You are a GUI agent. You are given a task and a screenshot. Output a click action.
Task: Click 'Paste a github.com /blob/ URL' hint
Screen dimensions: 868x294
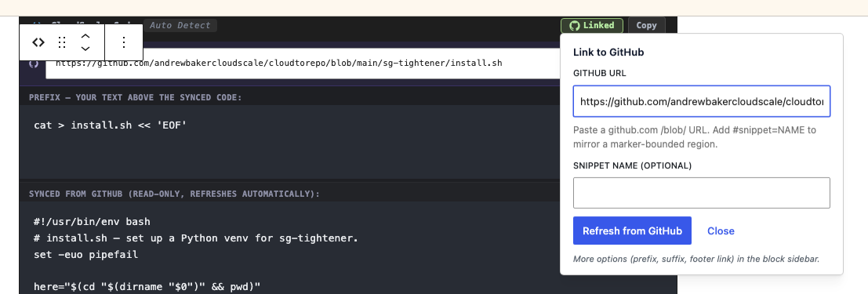(x=694, y=137)
